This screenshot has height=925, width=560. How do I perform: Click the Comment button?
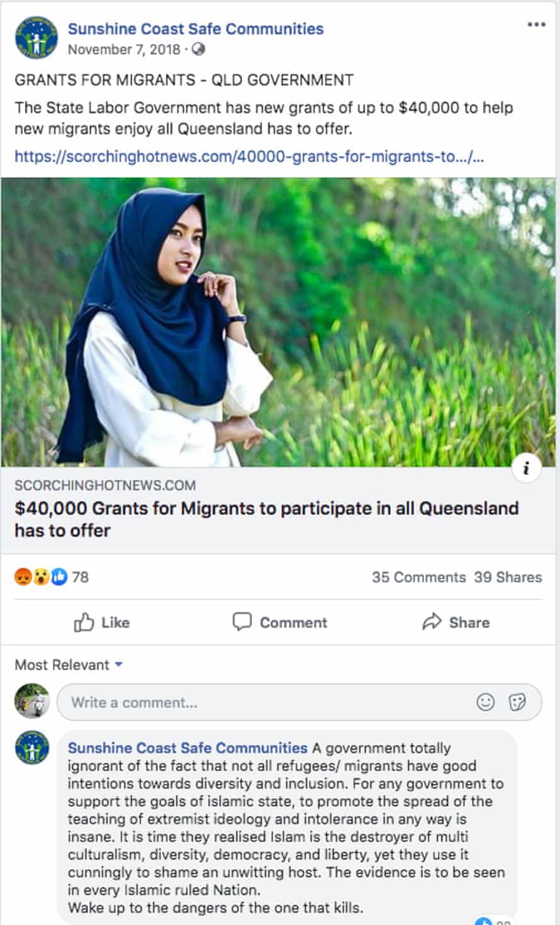[280, 622]
